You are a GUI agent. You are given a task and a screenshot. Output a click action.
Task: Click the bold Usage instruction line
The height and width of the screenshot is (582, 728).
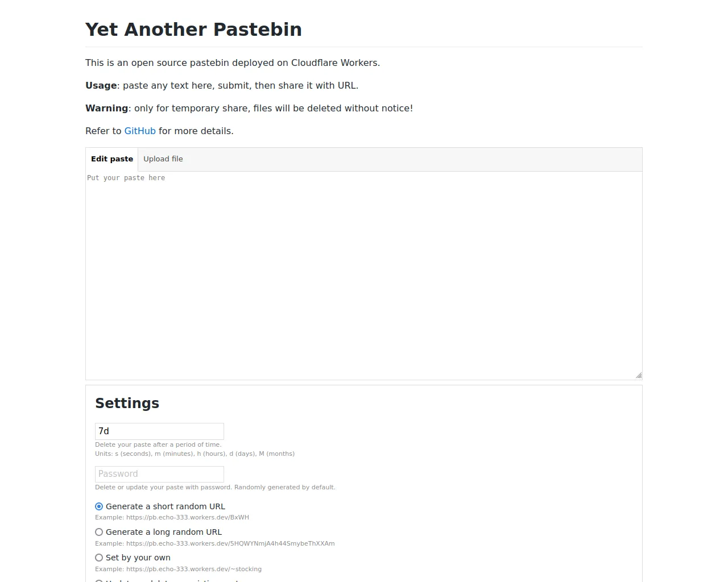(222, 86)
